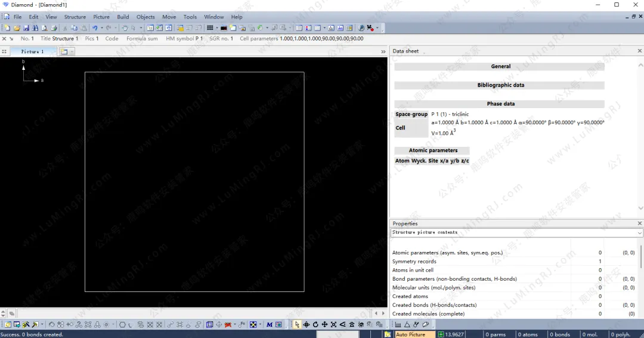
Task: Click the Data sheet vertical scrollbar down arrow
Action: coord(640,208)
